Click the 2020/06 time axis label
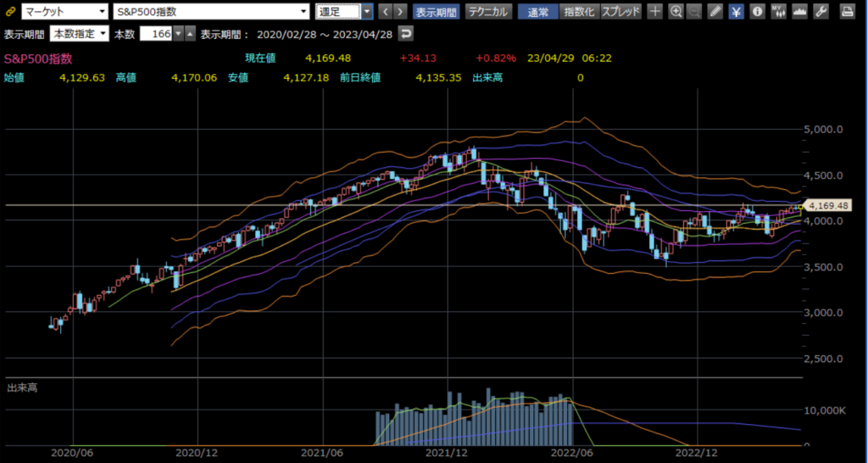The height and width of the screenshot is (463, 868). click(x=73, y=454)
